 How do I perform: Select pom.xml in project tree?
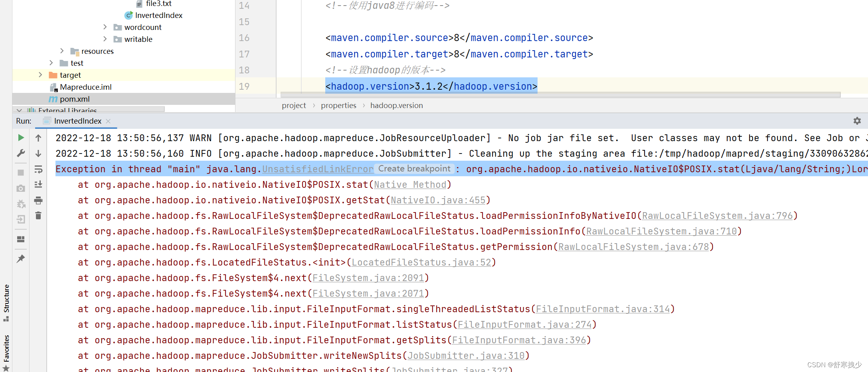[75, 99]
